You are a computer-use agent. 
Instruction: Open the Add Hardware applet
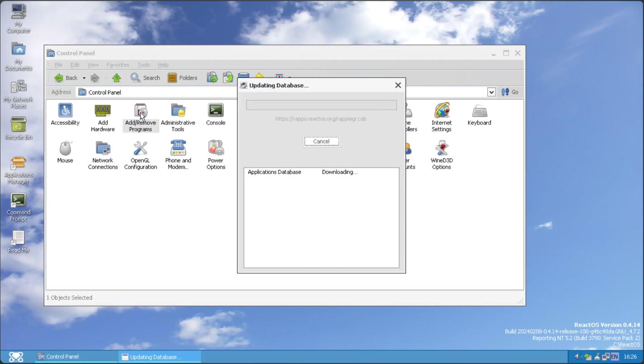coord(103,117)
